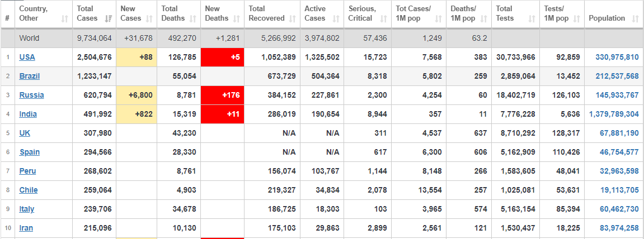644x239 pixels.
Task: Open the India population link 1,379,789,304
Action: point(614,114)
